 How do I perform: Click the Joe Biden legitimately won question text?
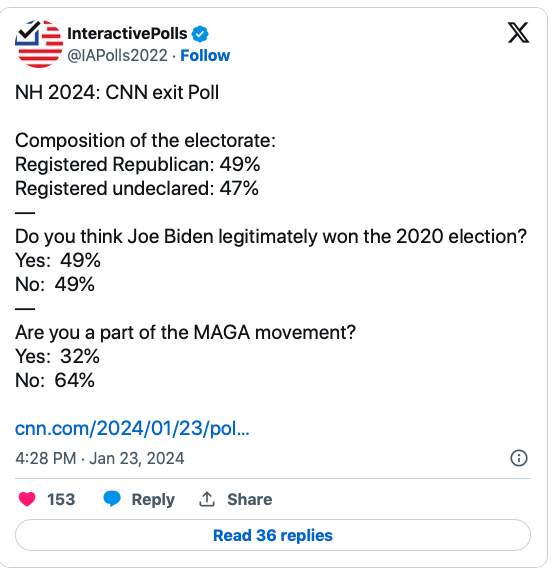[x=271, y=237]
